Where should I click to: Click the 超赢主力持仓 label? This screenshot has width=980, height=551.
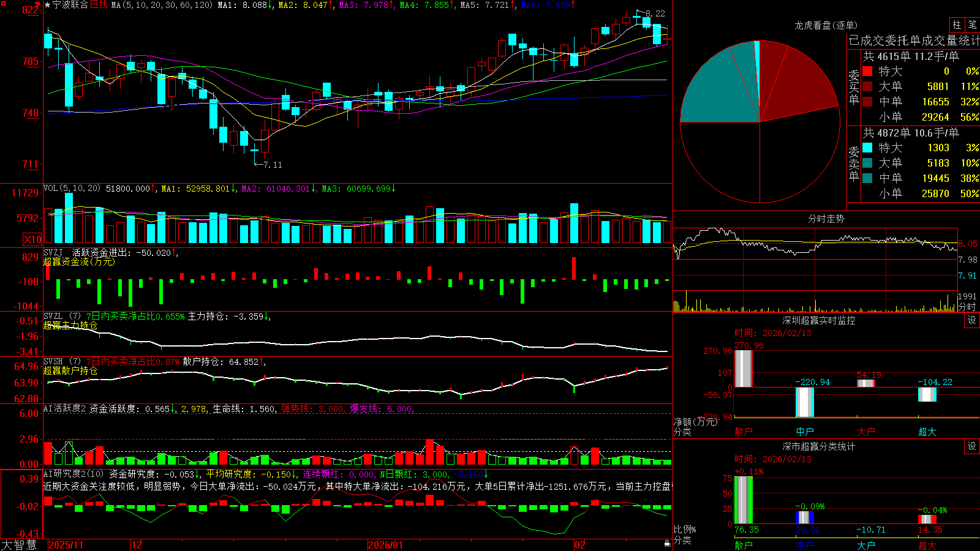click(70, 325)
